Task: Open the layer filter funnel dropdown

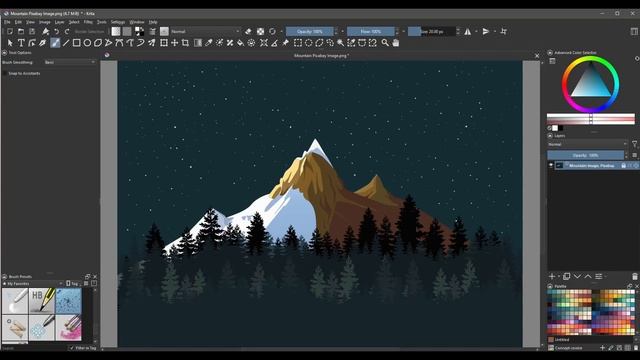Action: pos(635,144)
